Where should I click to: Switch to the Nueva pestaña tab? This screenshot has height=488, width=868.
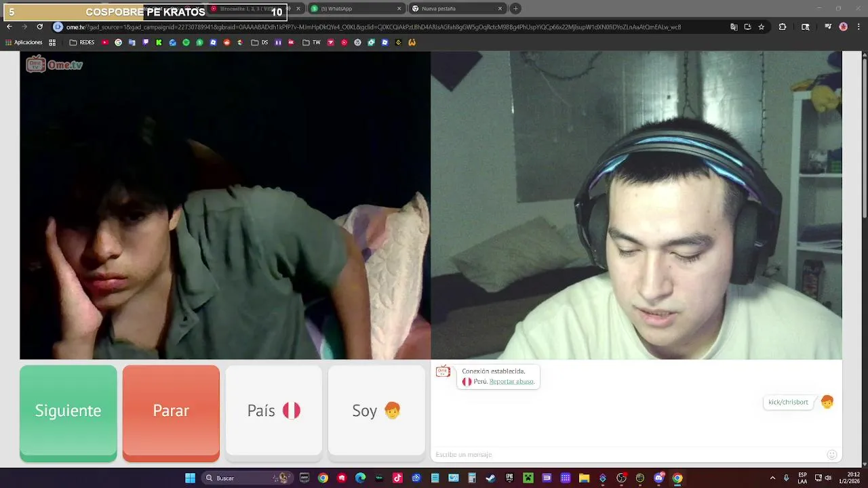pos(454,9)
